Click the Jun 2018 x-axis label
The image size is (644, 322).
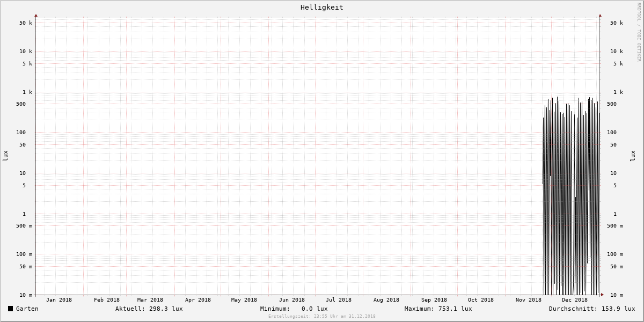291,299
